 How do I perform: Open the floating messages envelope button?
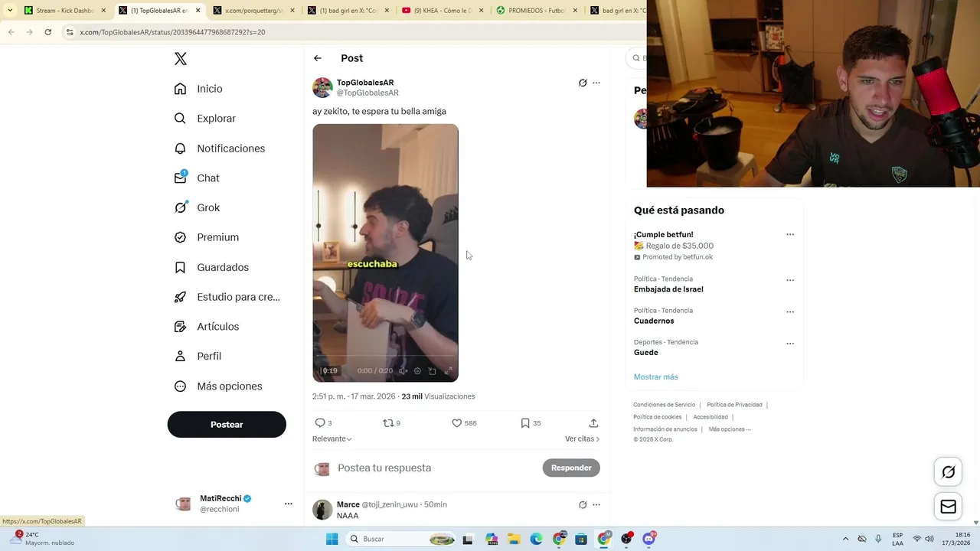pos(948,507)
